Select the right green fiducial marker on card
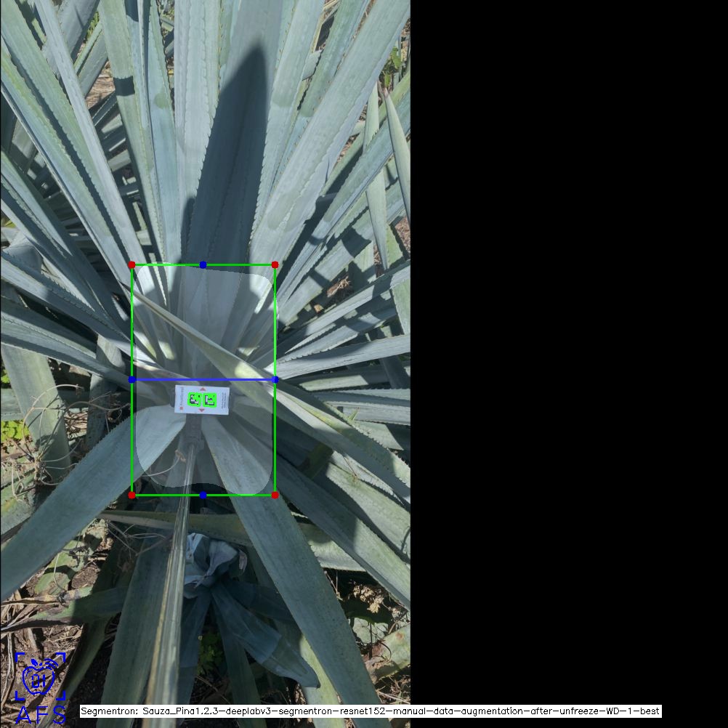728x728 pixels. tap(210, 400)
